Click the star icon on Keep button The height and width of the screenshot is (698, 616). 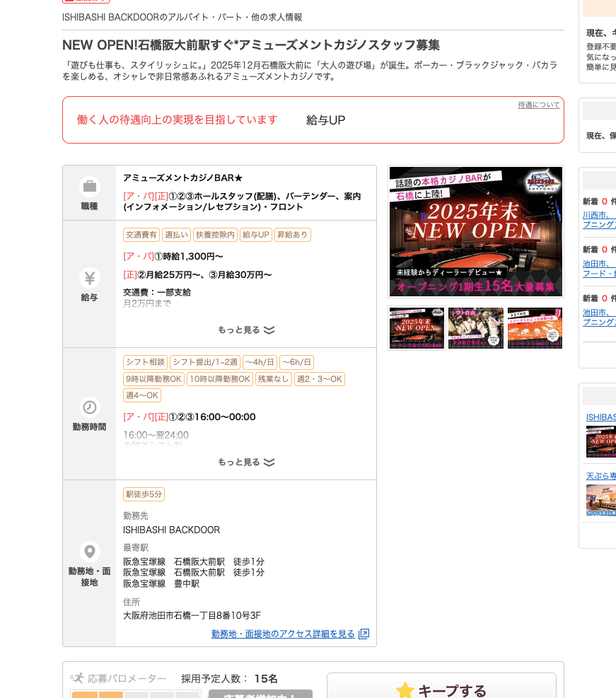click(405, 690)
